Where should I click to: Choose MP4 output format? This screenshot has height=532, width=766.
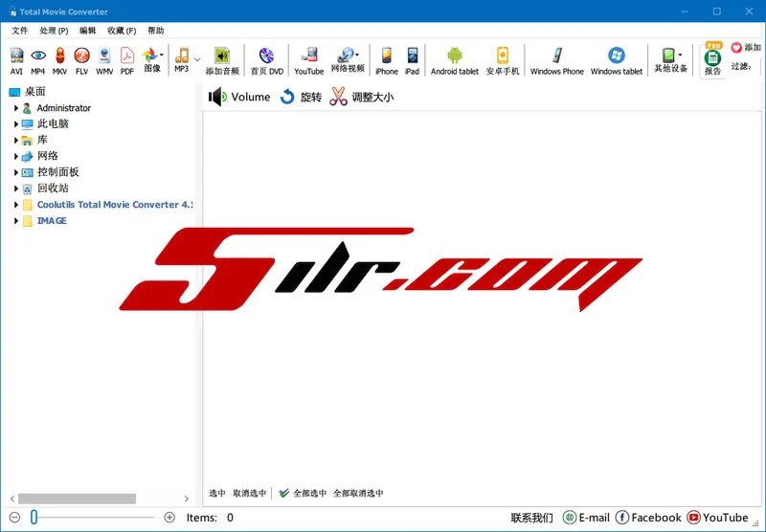38,61
